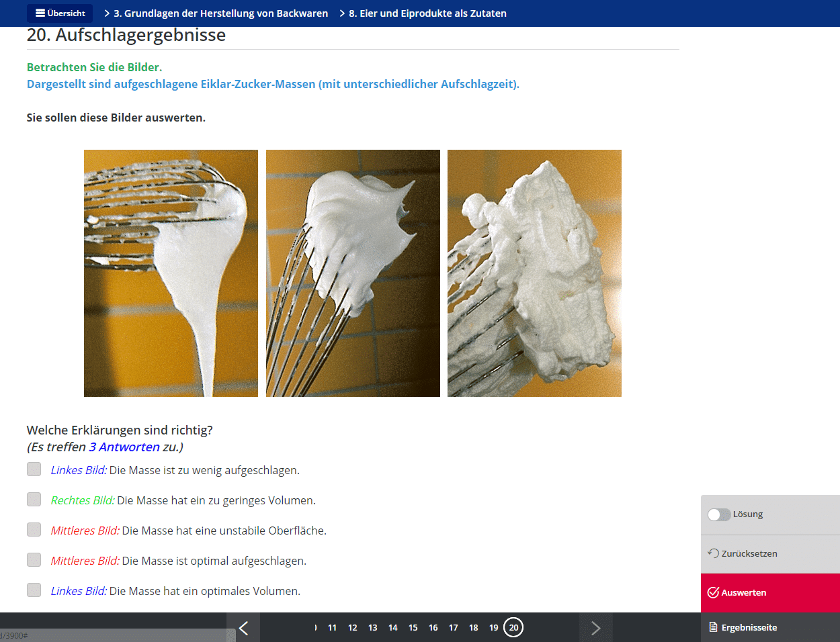
Task: Click the Zurücksetzen reset icon
Action: pos(714,553)
